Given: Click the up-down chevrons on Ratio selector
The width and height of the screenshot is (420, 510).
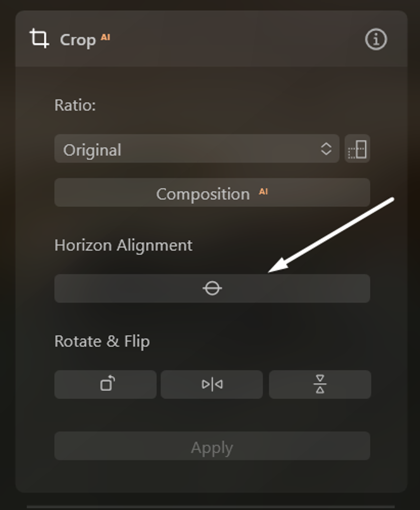Looking at the screenshot, I should click(x=326, y=149).
